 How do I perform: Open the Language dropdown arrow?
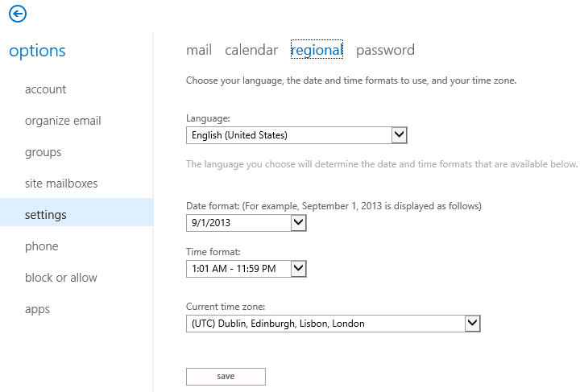tap(399, 135)
